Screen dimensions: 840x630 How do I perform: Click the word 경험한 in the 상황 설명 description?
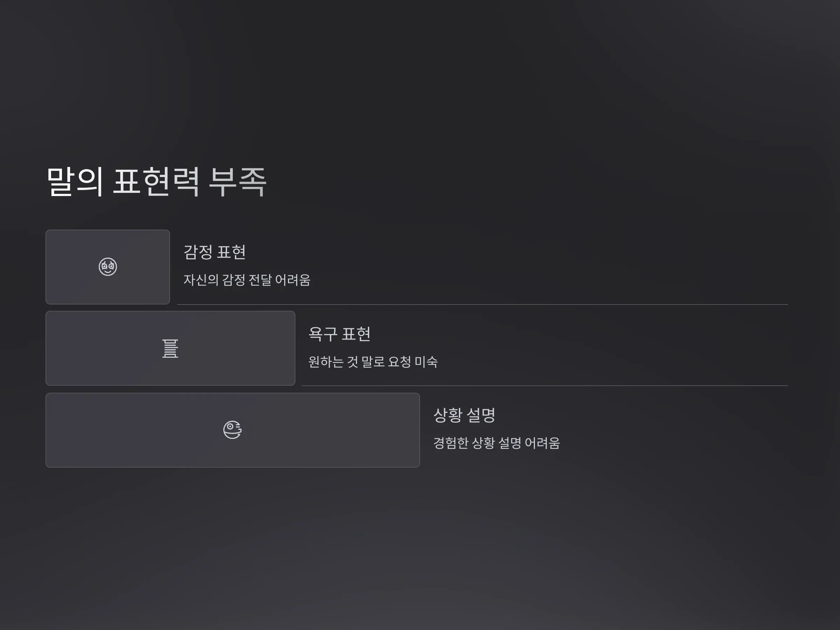[x=451, y=443]
